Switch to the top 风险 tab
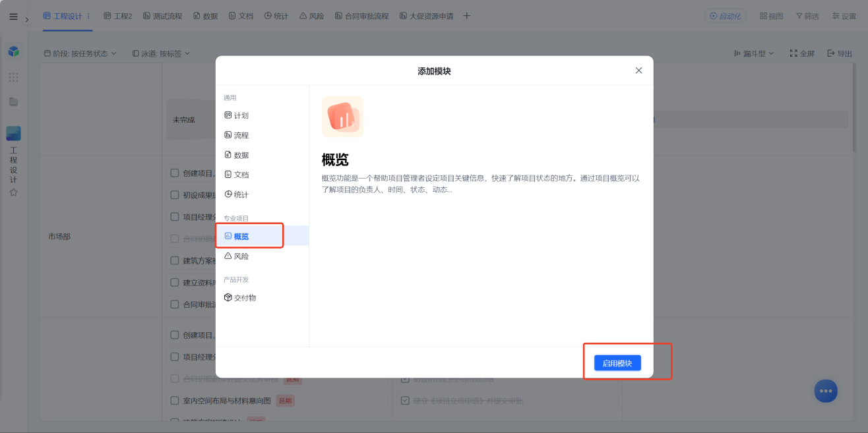Image resolution: width=868 pixels, height=433 pixels. tap(312, 16)
